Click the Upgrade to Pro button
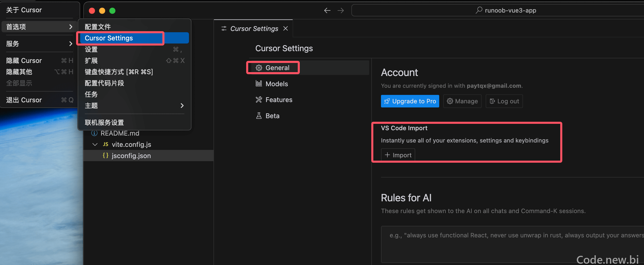Image resolution: width=644 pixels, height=265 pixels. coord(410,101)
